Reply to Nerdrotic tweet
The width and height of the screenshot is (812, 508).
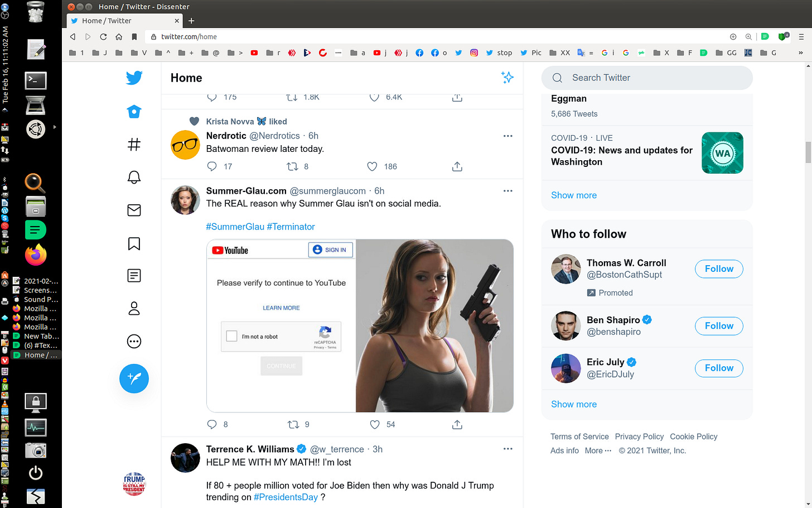tap(212, 166)
